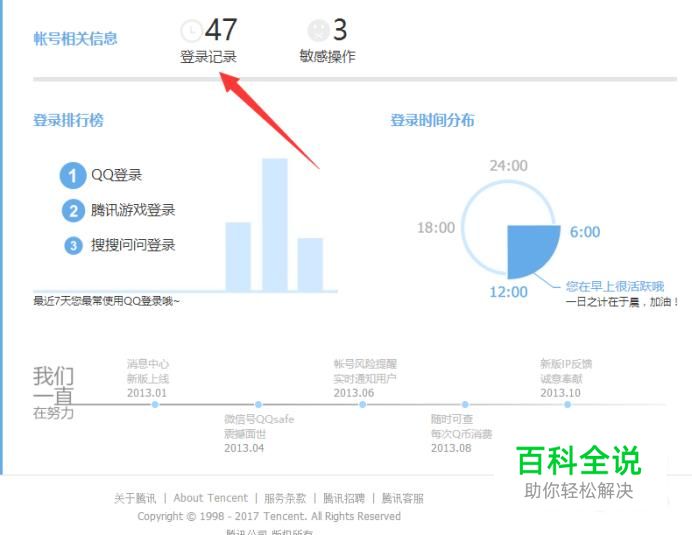Select the 2013.08 timeline marker dot
692x535 pixels.
[x=465, y=404]
